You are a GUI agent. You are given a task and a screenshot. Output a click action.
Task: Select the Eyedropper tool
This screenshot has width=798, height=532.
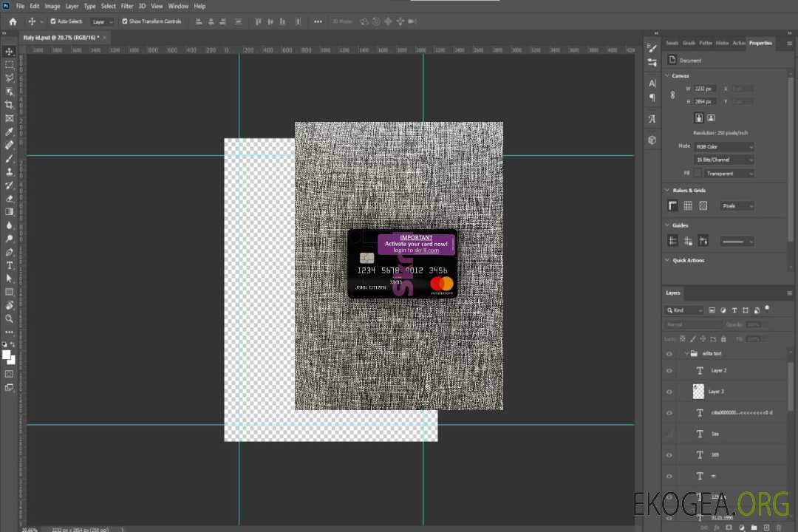point(9,132)
